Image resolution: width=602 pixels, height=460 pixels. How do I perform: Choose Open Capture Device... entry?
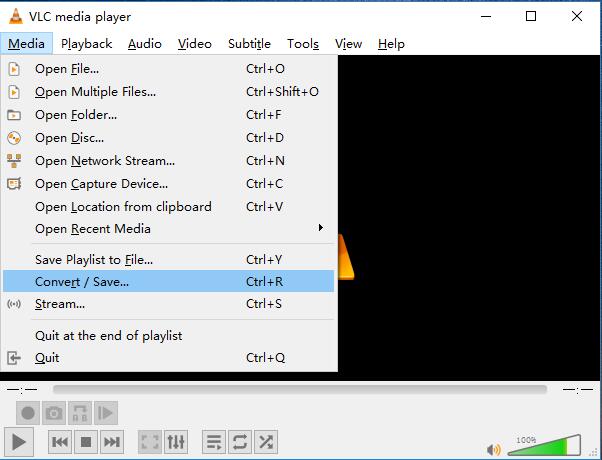[x=169, y=184]
